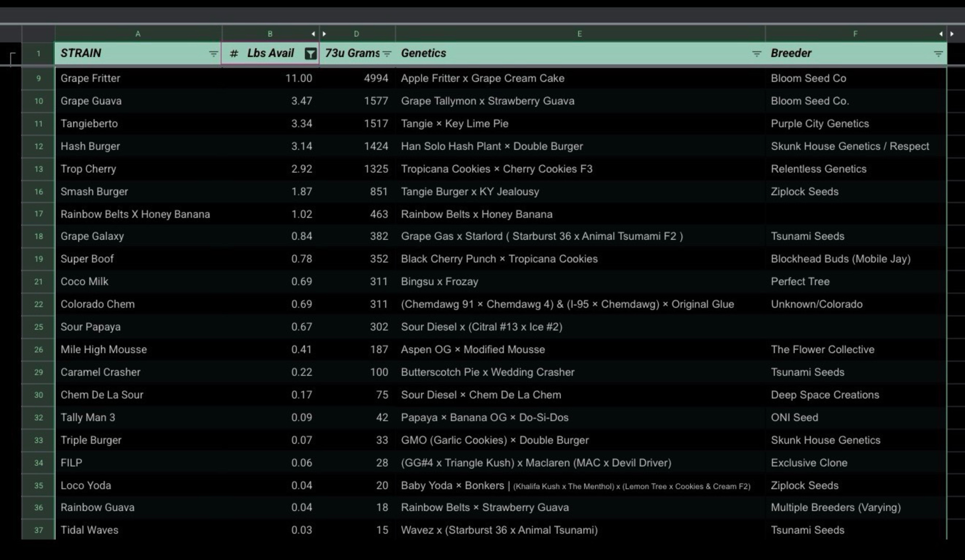This screenshot has height=560, width=965.
Task: Select the Tidal Waves cell
Action: tap(138, 530)
